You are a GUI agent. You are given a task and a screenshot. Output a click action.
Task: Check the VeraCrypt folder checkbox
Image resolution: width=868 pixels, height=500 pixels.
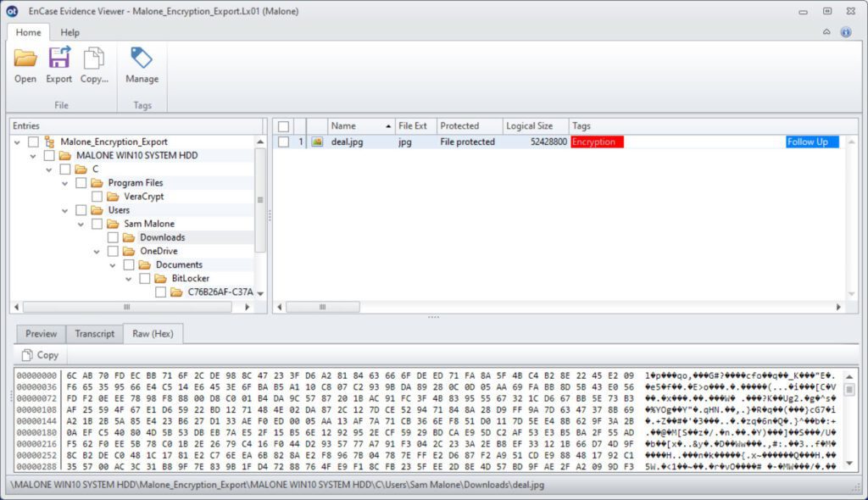[x=97, y=197]
